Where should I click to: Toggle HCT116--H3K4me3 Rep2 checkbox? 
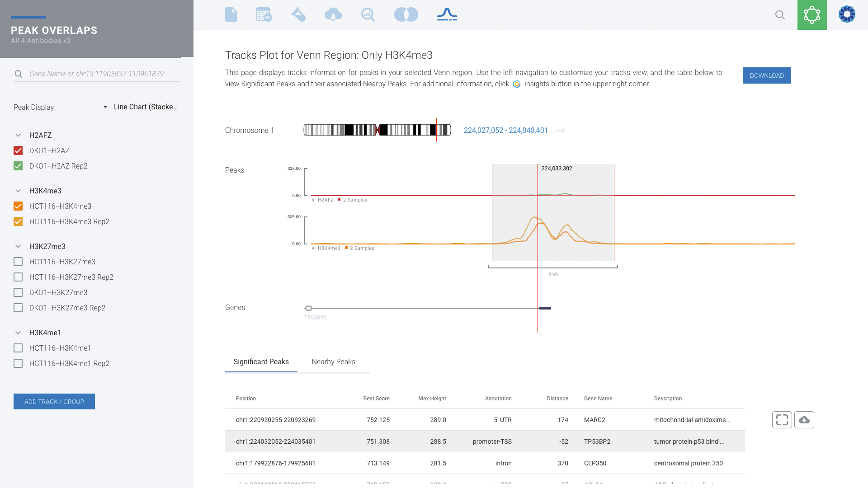click(18, 221)
